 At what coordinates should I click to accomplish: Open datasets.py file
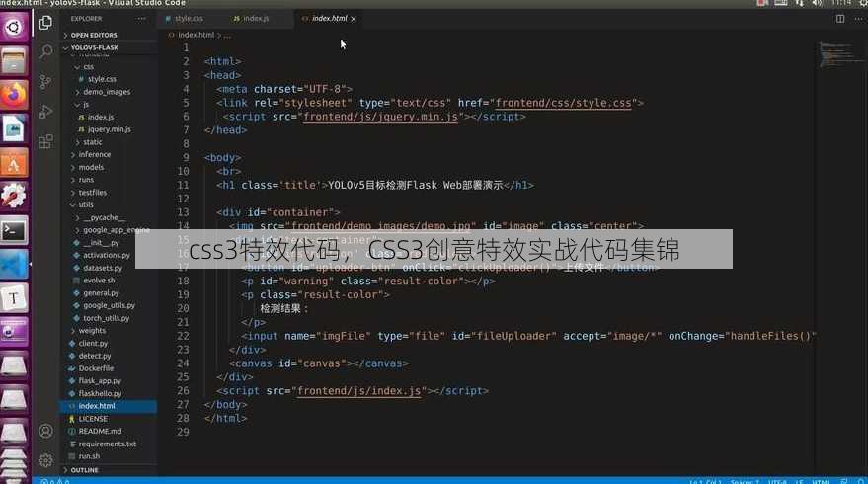coord(103,268)
